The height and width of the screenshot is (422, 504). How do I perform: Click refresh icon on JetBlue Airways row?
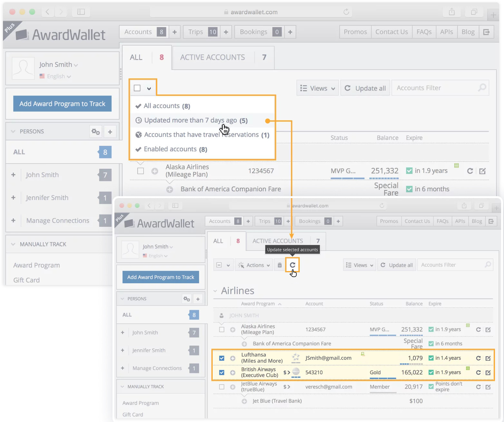(478, 387)
